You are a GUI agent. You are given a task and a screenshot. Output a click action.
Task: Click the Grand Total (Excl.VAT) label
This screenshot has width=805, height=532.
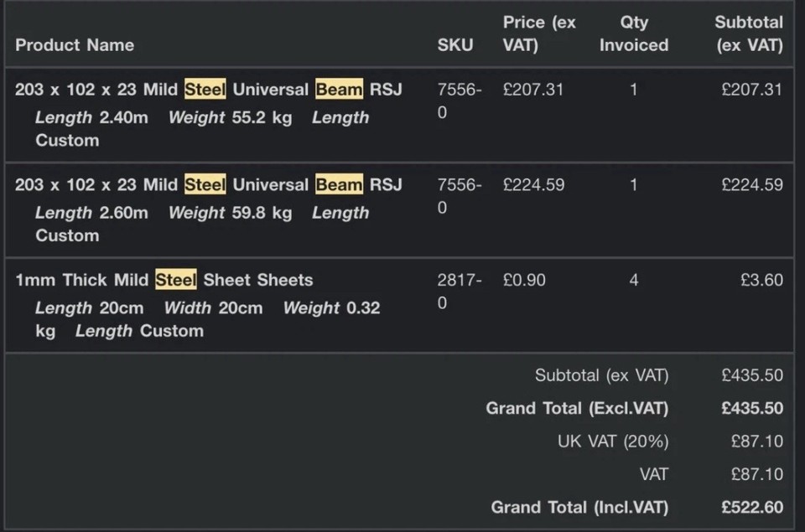click(577, 408)
